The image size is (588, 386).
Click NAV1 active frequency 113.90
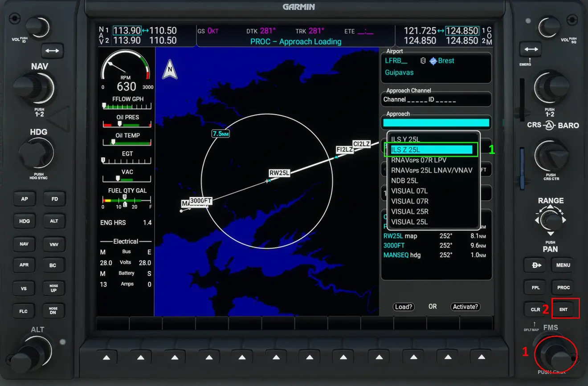[x=127, y=31]
